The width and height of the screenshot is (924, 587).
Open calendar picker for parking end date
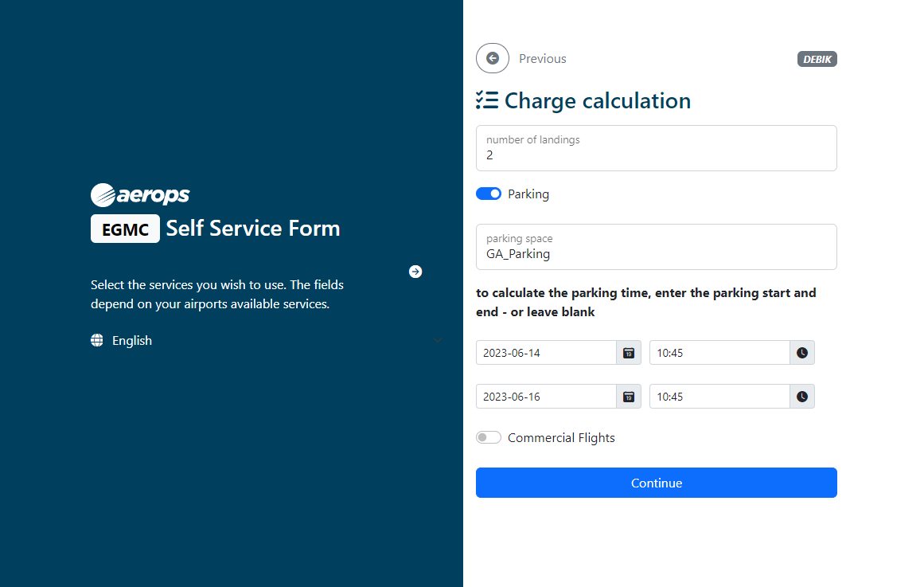pyautogui.click(x=629, y=397)
